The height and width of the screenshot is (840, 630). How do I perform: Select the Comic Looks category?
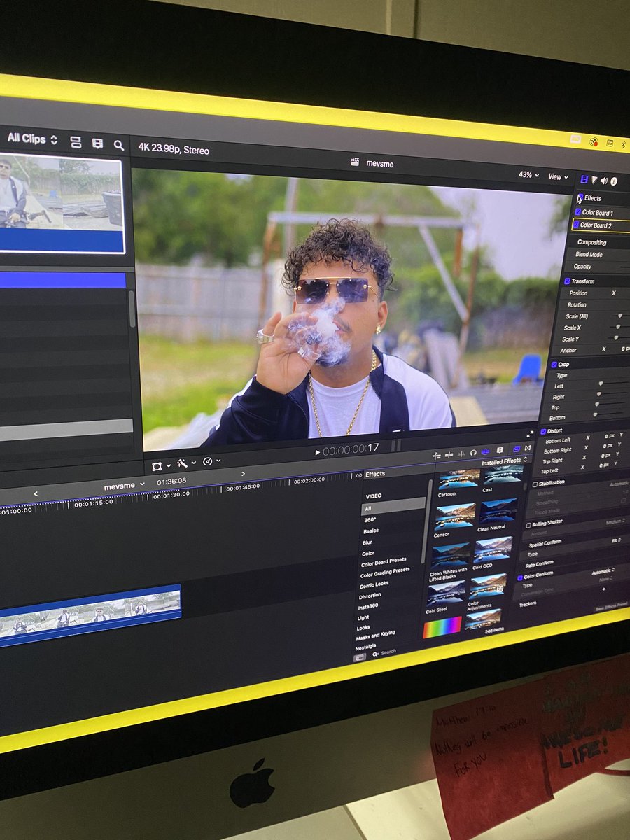(374, 584)
